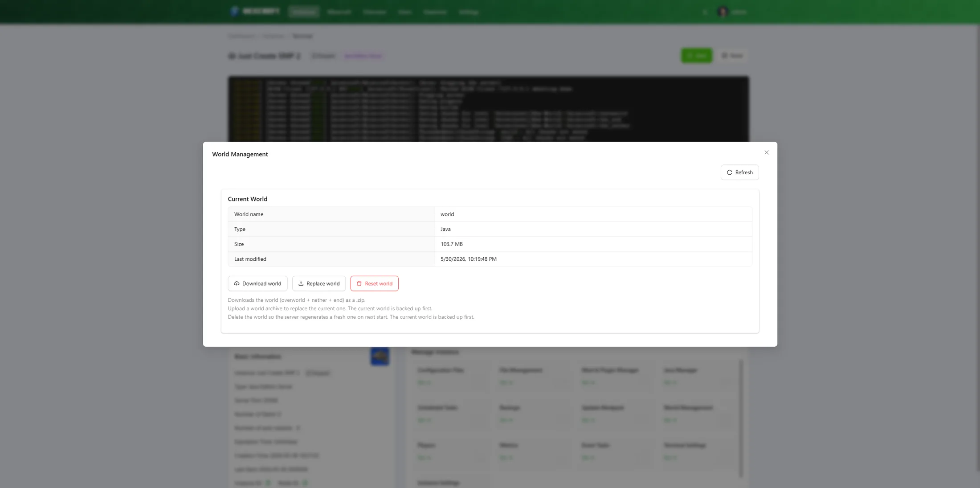Click the blue server icon thumbnail
The width and height of the screenshot is (980, 488).
(380, 356)
